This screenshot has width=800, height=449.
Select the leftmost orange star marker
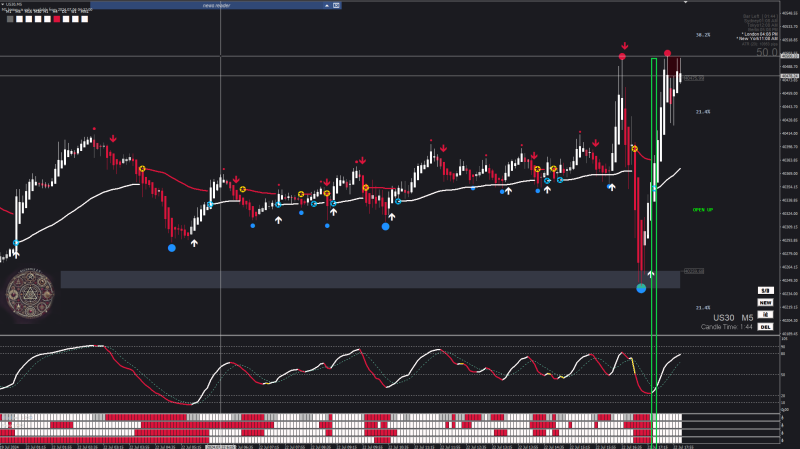tap(142, 168)
